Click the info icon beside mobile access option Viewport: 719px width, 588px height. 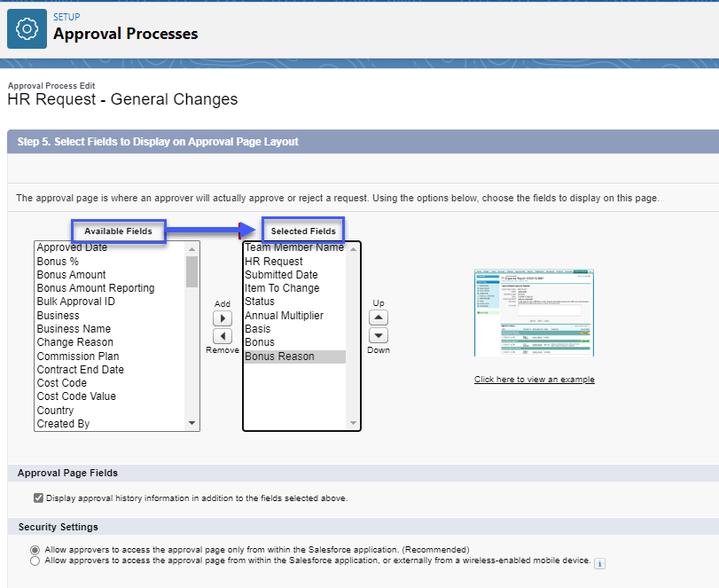(x=599, y=562)
